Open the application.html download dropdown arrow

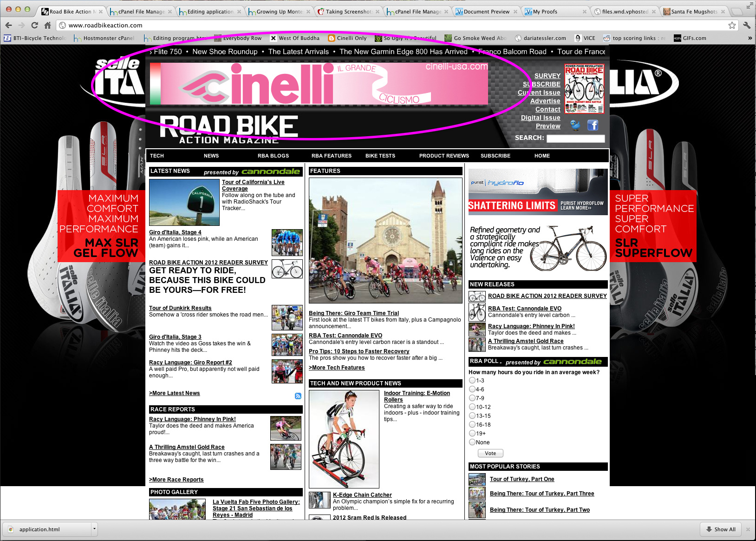tap(94, 529)
